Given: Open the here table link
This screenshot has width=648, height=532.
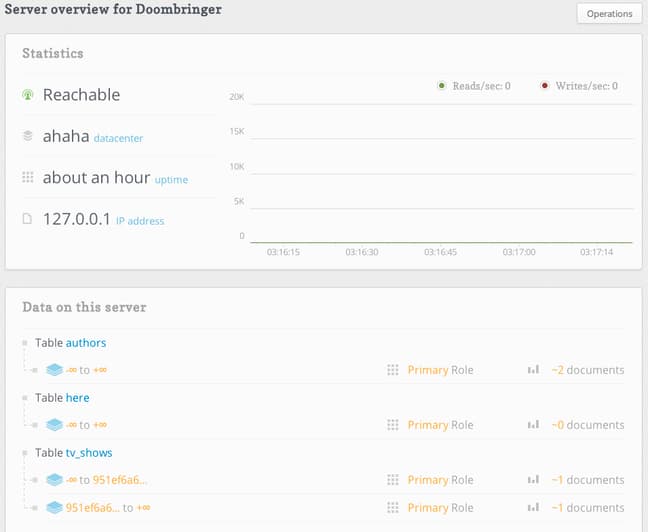Looking at the screenshot, I should point(78,398).
